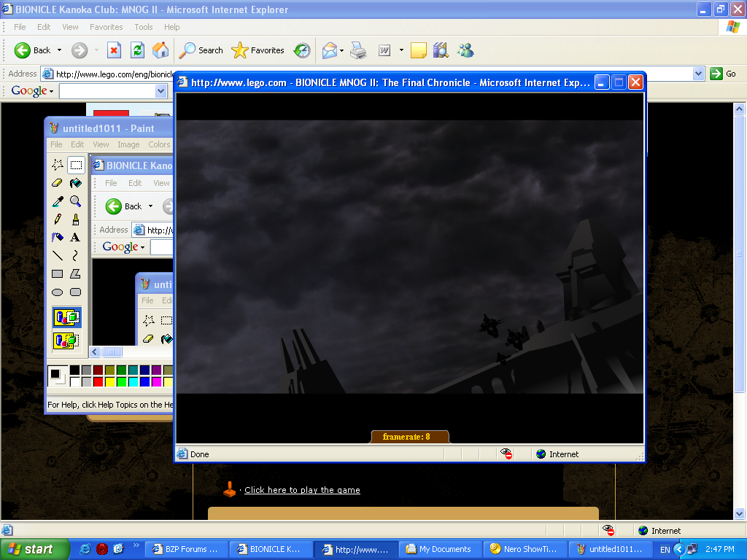
Task: Click the Print icon in IE toolbar
Action: (x=358, y=50)
